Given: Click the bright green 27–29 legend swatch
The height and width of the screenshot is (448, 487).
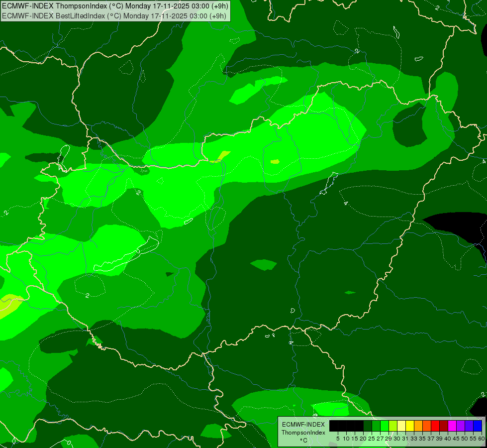Looking at the screenshot, I should pyautogui.click(x=385, y=426).
